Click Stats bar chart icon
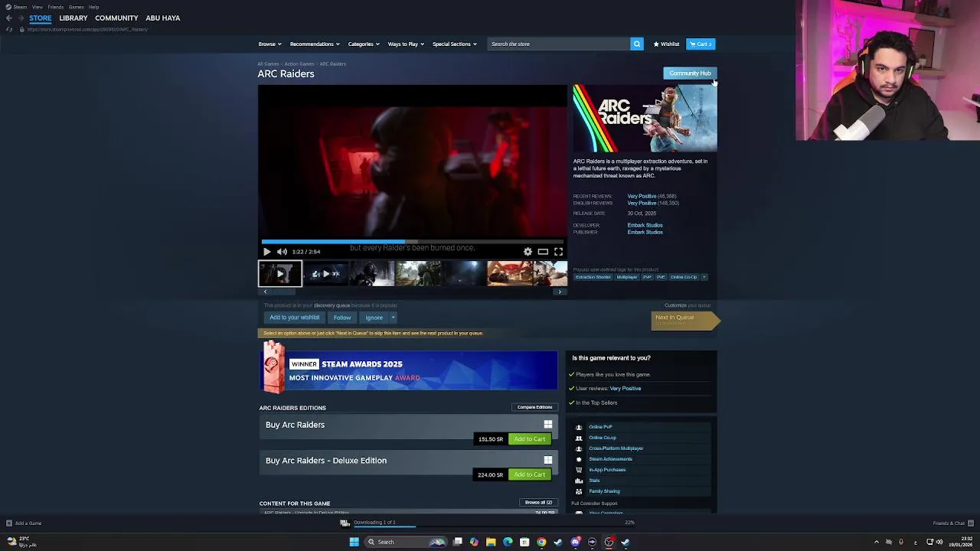Viewport: 980px width, 551px height. pyautogui.click(x=579, y=481)
